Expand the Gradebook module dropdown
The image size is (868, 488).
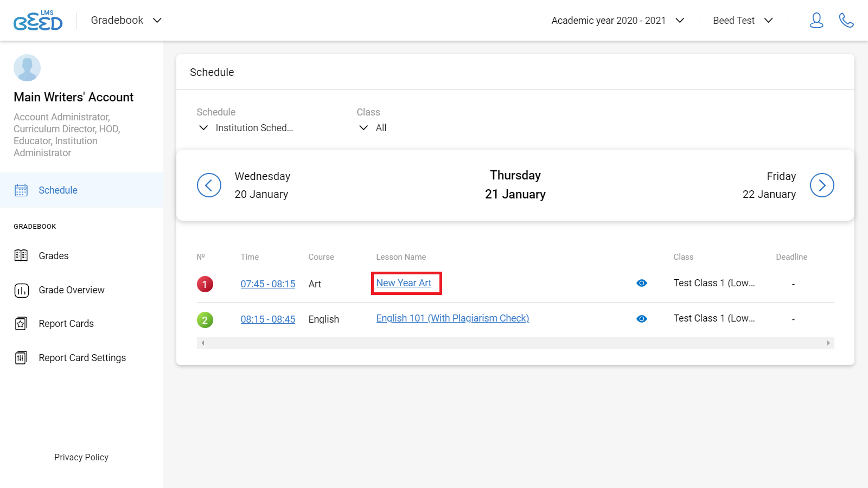pos(126,21)
